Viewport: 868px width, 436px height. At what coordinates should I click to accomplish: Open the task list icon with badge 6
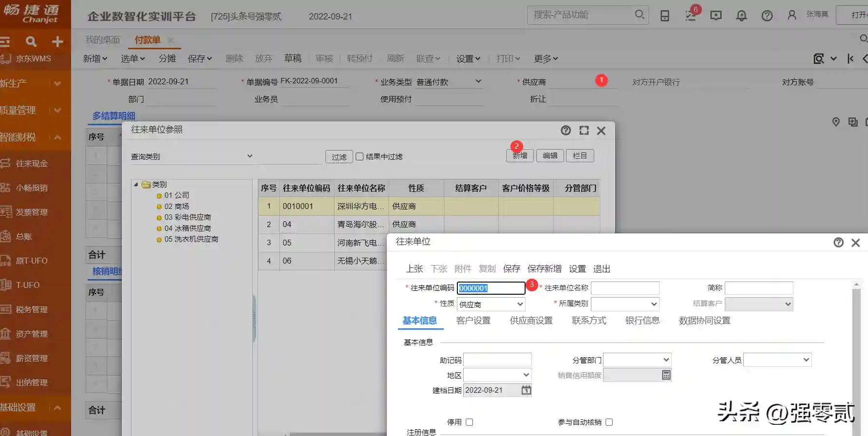[690, 16]
